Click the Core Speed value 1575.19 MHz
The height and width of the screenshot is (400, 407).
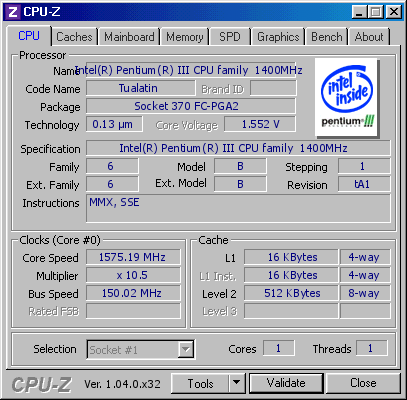[x=133, y=257]
